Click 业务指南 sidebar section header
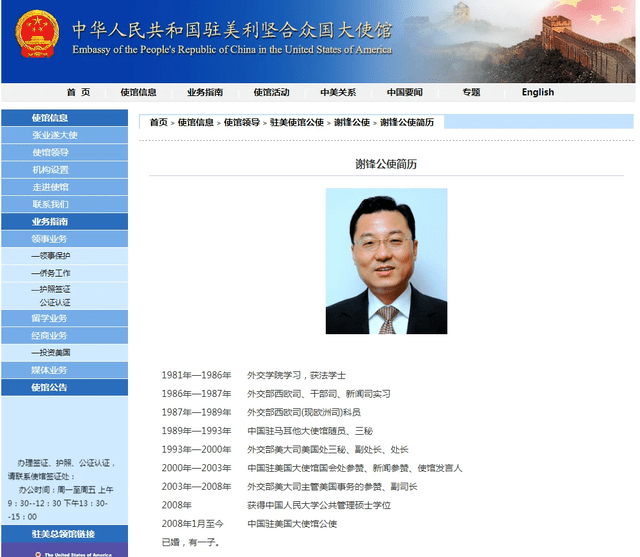The width and height of the screenshot is (640, 557). click(64, 222)
